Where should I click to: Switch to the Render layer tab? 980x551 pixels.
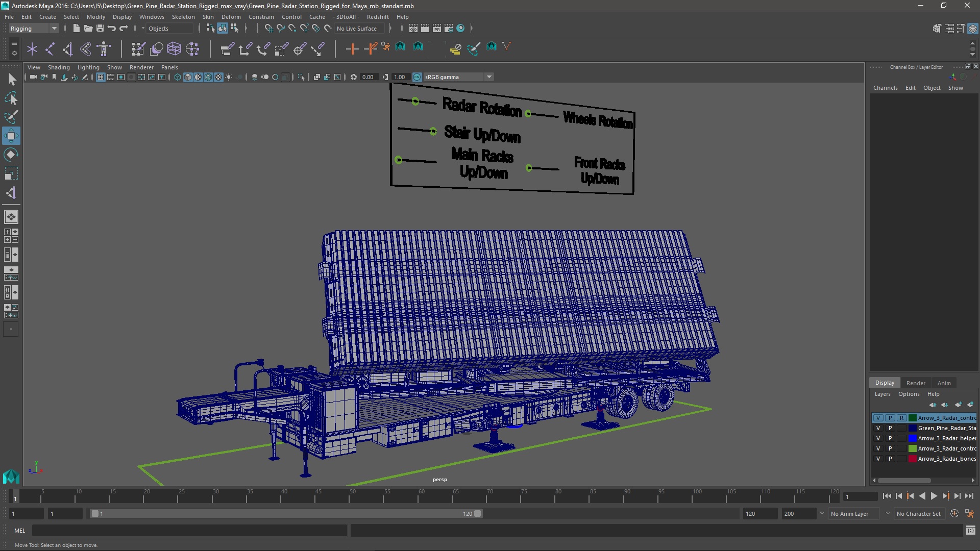tap(916, 383)
